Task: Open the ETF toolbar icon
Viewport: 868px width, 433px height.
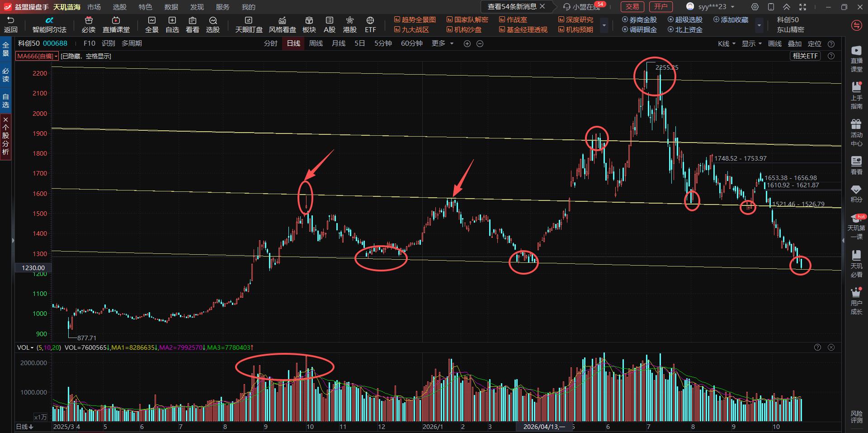Action: point(370,24)
